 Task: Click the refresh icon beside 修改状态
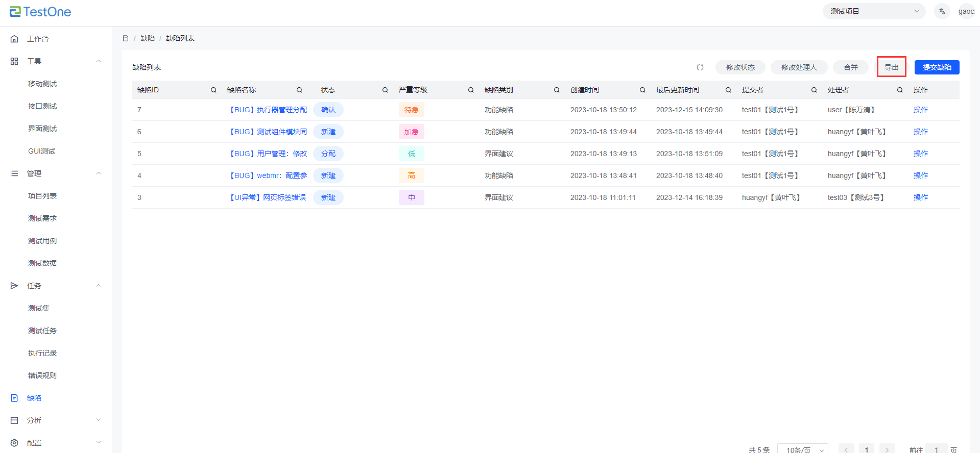coord(700,67)
